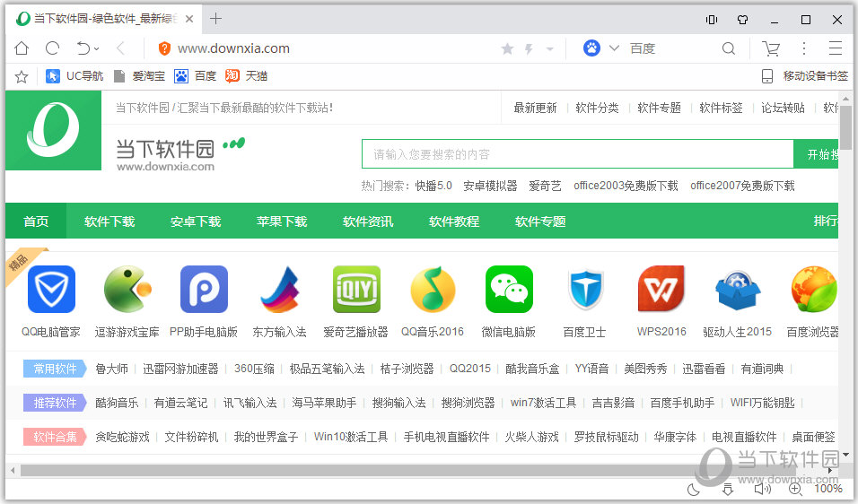Select the 苹果下载 menu tab
858x504 pixels.
282,222
